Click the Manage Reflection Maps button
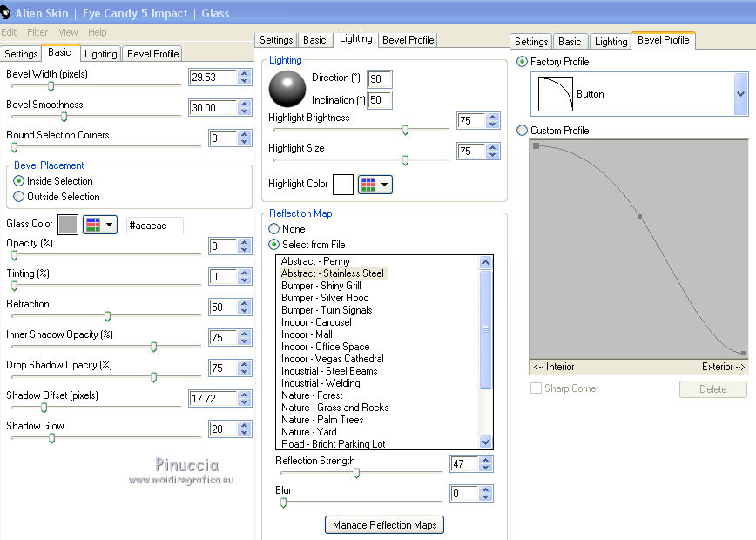This screenshot has height=540, width=756. click(x=385, y=524)
